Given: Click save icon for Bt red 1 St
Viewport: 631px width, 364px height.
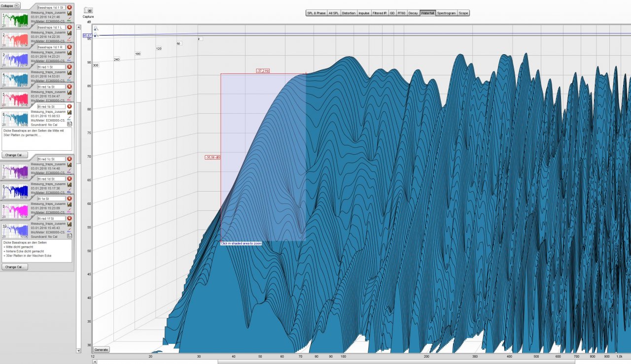Looking at the screenshot, I should 70,72.
